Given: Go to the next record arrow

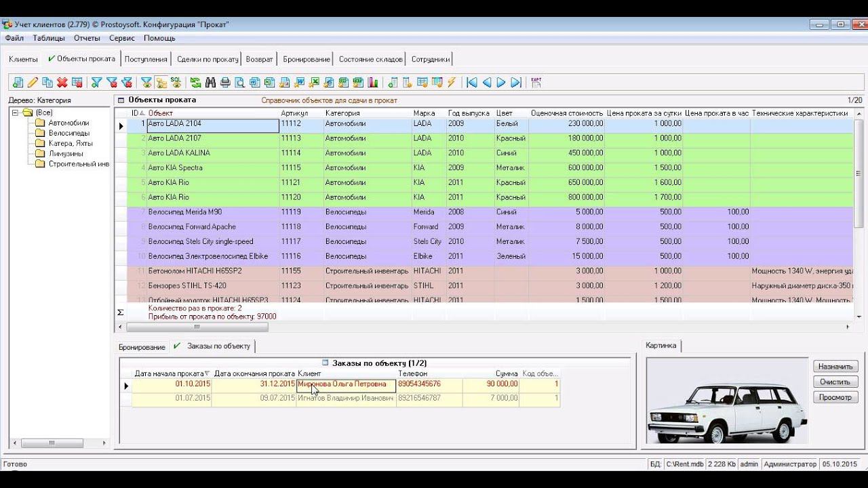Looking at the screenshot, I should point(501,83).
